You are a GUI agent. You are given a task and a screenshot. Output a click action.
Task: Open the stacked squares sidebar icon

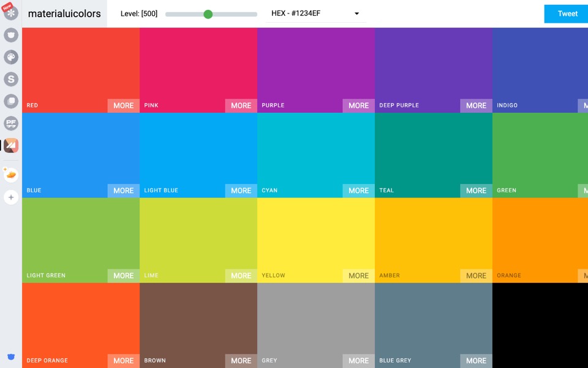click(x=11, y=101)
